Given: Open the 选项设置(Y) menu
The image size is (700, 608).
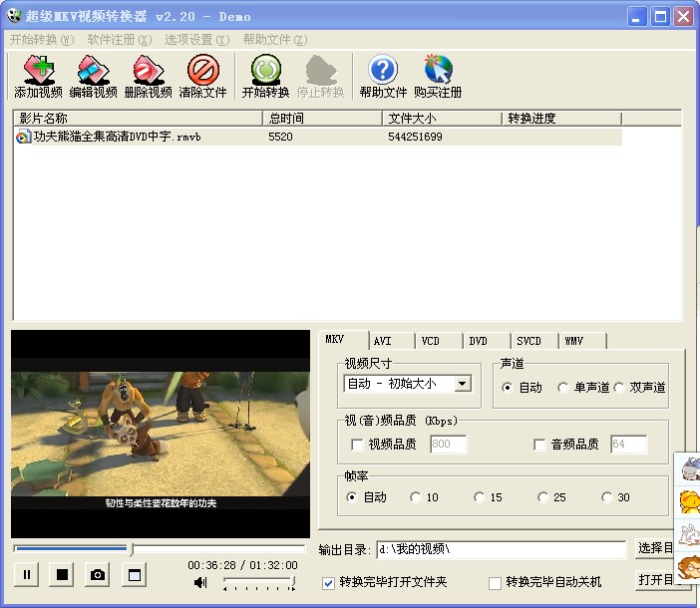Looking at the screenshot, I should pyautogui.click(x=196, y=40).
